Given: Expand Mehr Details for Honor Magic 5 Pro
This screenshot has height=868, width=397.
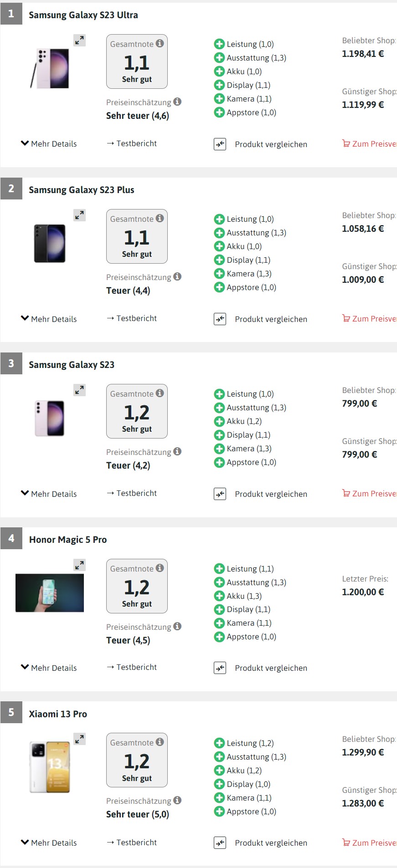Looking at the screenshot, I should pos(49,668).
